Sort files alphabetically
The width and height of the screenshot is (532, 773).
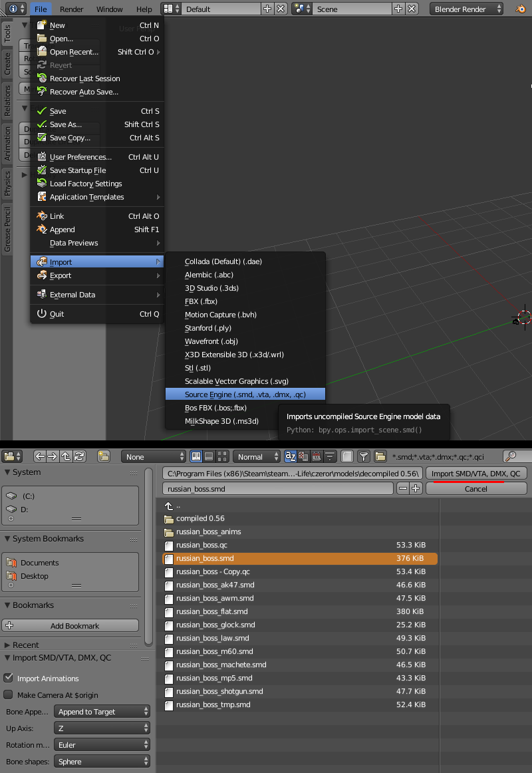[x=291, y=456]
